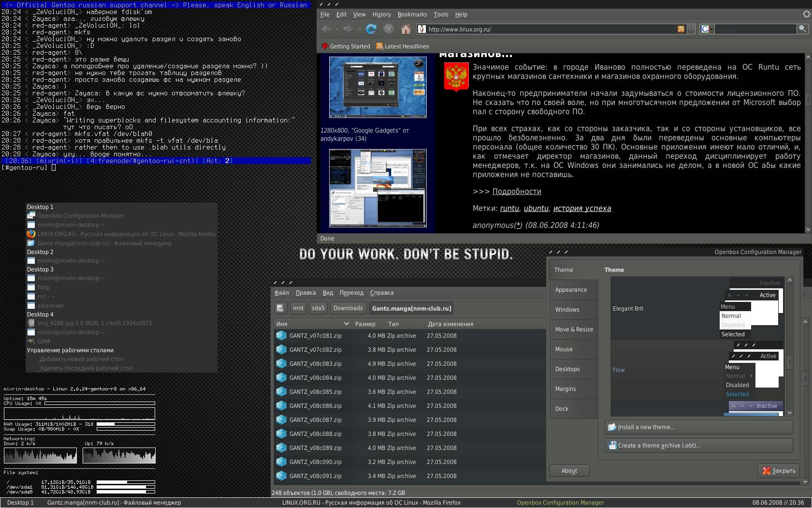Click Create a theme archive (.obt) button
The height and width of the screenshot is (508, 812).
pos(699,446)
